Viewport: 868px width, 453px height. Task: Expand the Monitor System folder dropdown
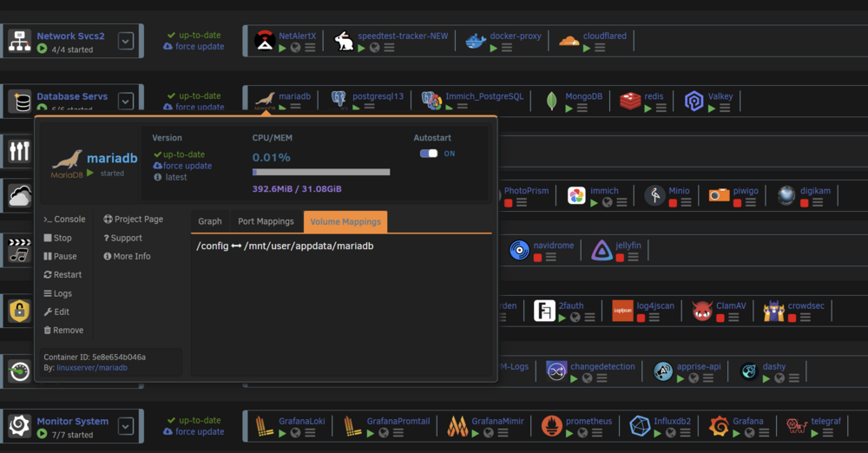coord(126,426)
